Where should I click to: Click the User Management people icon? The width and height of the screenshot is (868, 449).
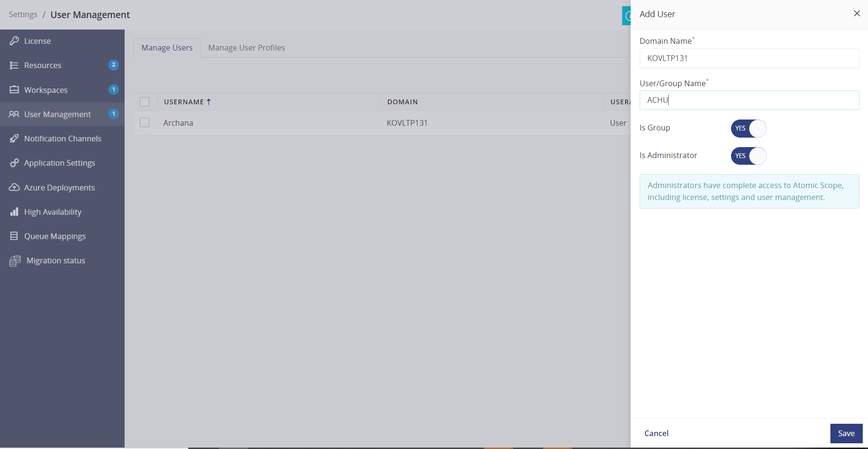click(14, 114)
